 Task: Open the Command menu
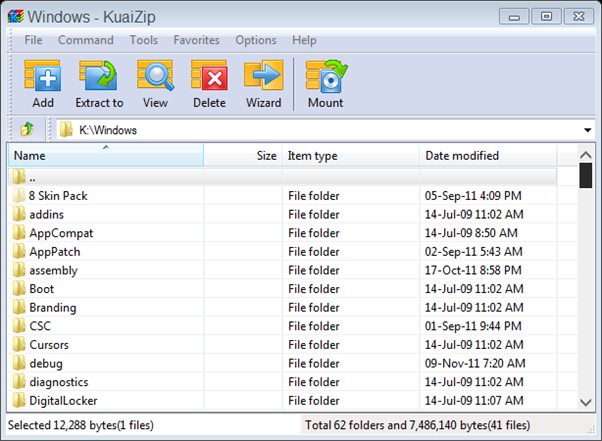pyautogui.click(x=86, y=40)
